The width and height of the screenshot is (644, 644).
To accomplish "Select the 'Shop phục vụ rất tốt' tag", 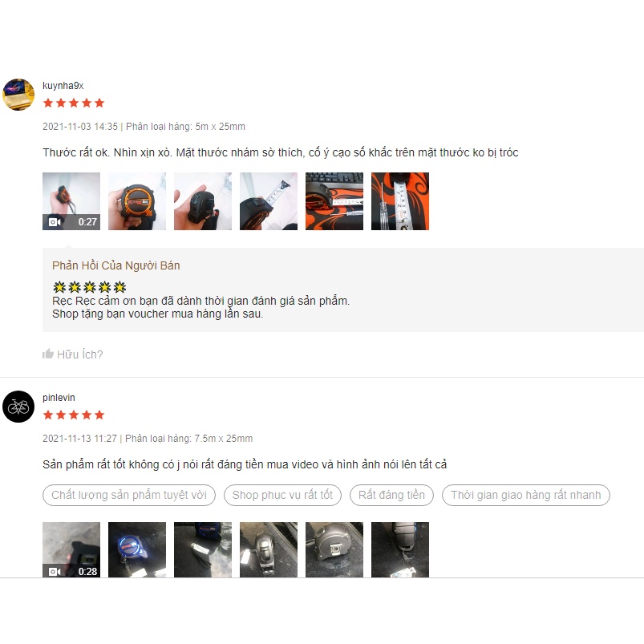I will coord(282,495).
